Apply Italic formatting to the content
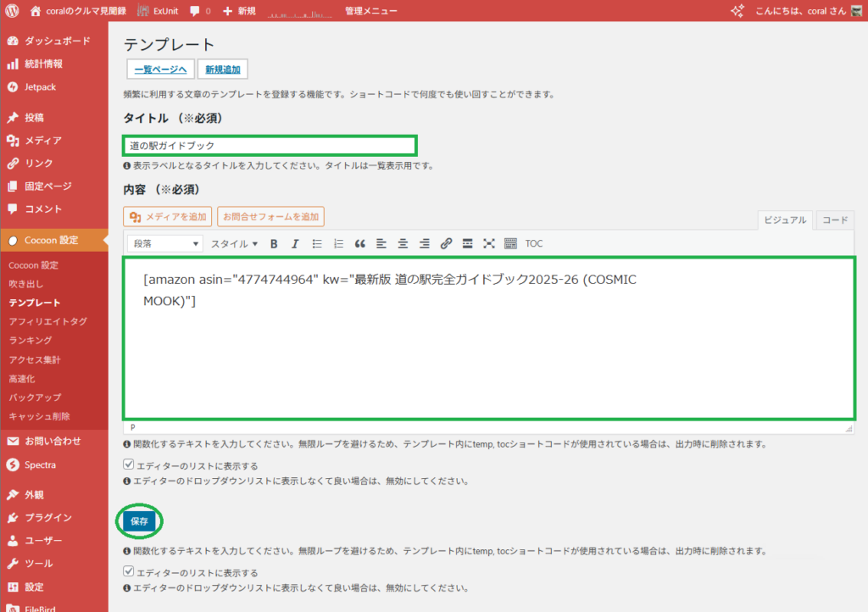The width and height of the screenshot is (868, 612). click(293, 243)
